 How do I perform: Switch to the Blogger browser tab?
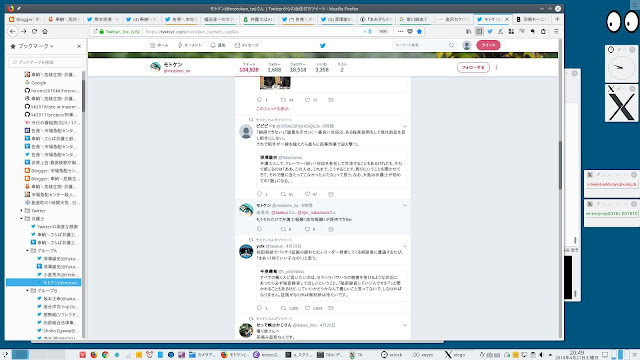[x=24, y=19]
